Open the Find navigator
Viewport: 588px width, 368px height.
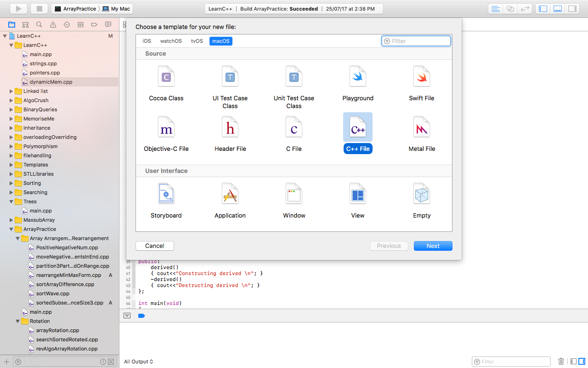39,24
